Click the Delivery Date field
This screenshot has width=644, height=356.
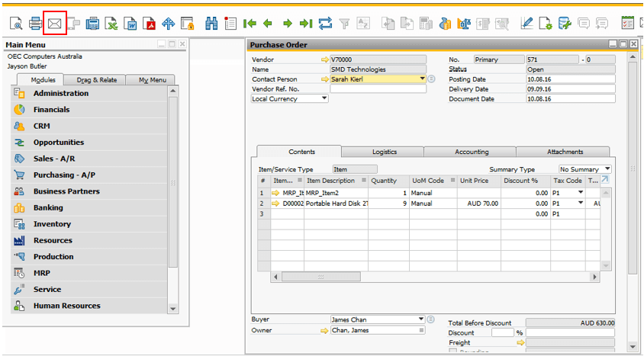tap(571, 89)
